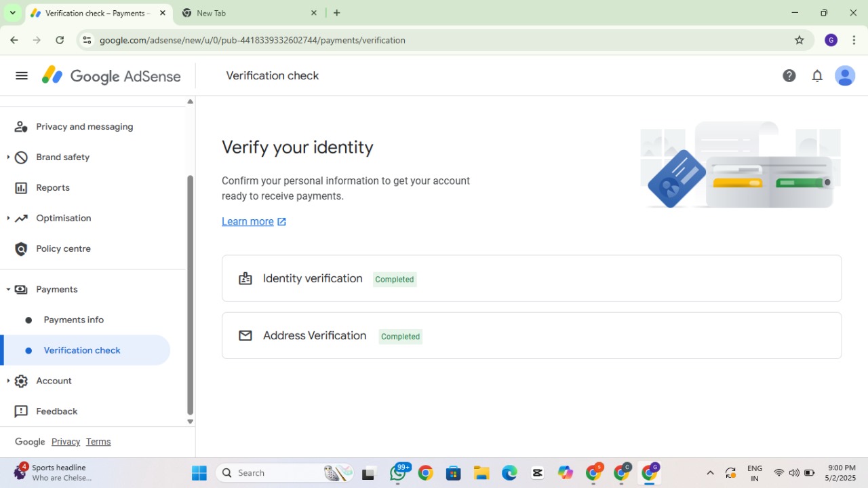868x488 pixels.
Task: Click the Optimisation trend icon
Action: [21, 219]
